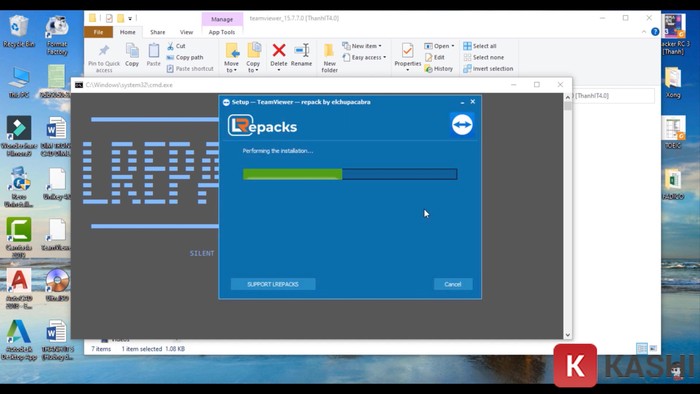Click the Explorer quick access toolbar dropdown
The image size is (700, 394).
point(130,19)
